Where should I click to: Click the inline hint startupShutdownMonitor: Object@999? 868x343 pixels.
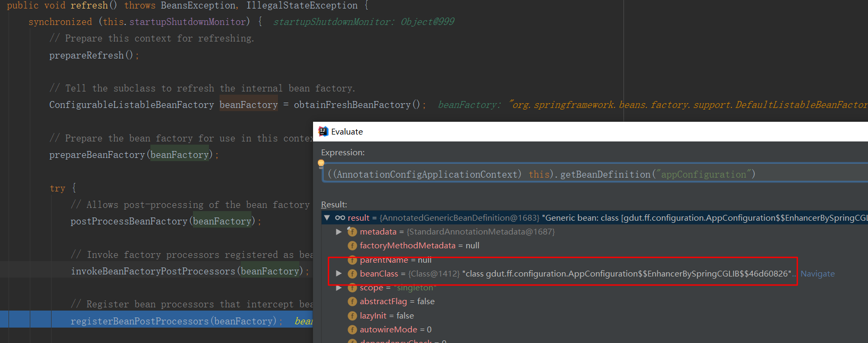(364, 22)
